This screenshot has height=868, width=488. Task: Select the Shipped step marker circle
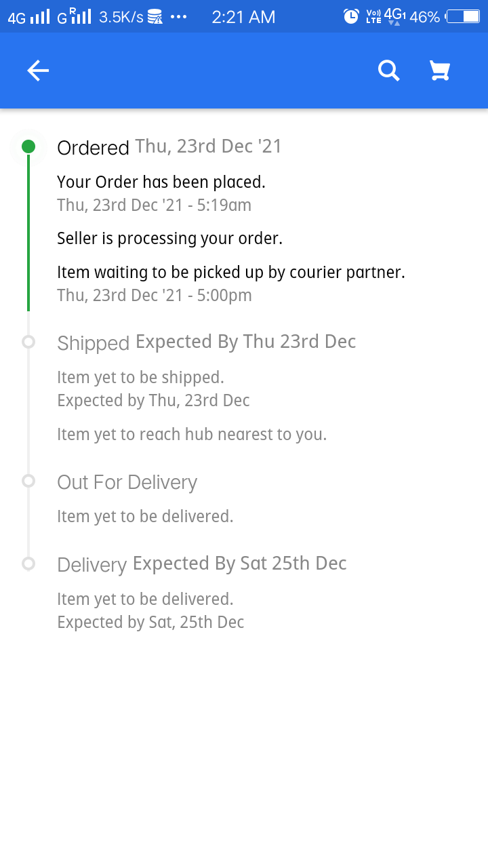click(28, 342)
